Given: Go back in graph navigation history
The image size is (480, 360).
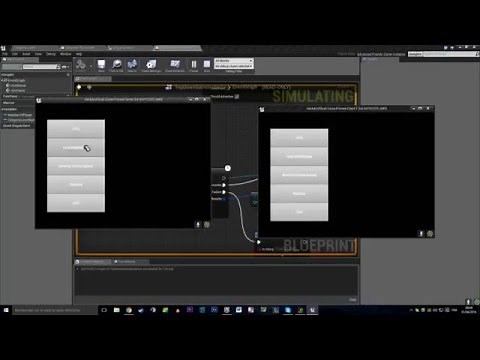Looking at the screenshot, I should coord(79,87).
